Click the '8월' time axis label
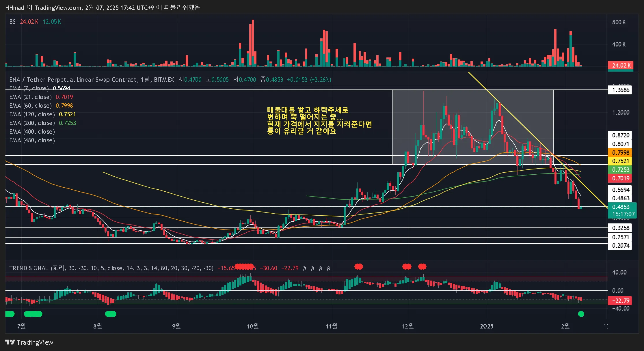 (98, 326)
